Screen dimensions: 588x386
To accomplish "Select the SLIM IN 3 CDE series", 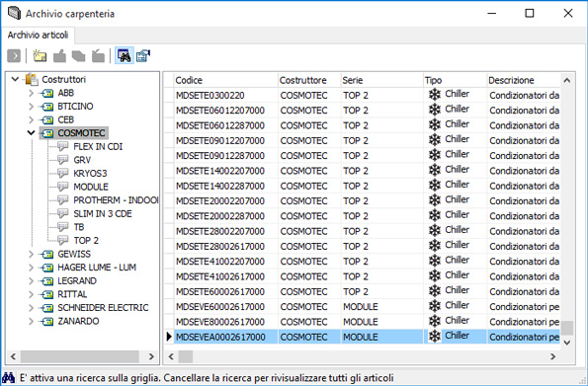I will (103, 213).
